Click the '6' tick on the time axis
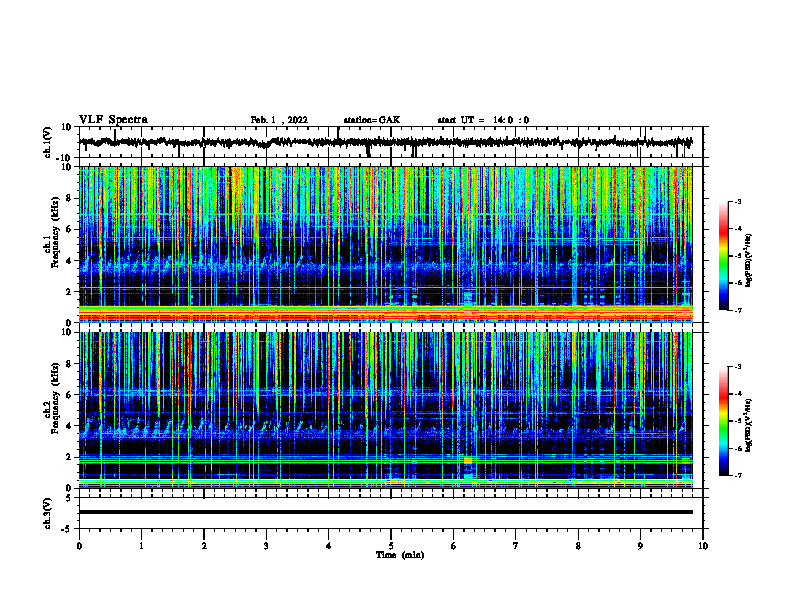The image size is (792, 612). click(x=454, y=546)
